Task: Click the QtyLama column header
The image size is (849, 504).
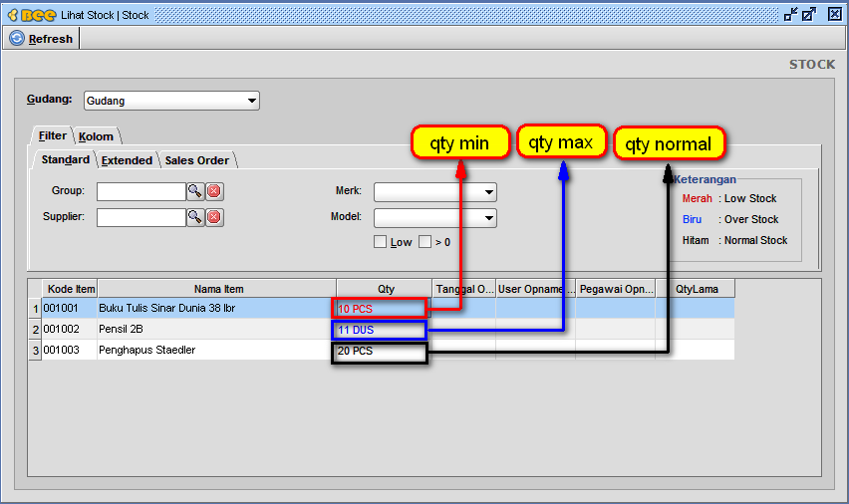Action: (x=696, y=289)
